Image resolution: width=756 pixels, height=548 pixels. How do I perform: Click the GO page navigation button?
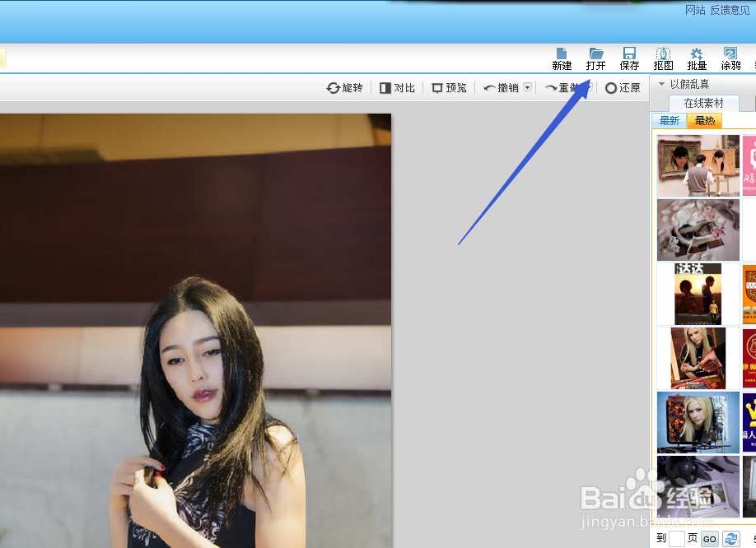[709, 537]
